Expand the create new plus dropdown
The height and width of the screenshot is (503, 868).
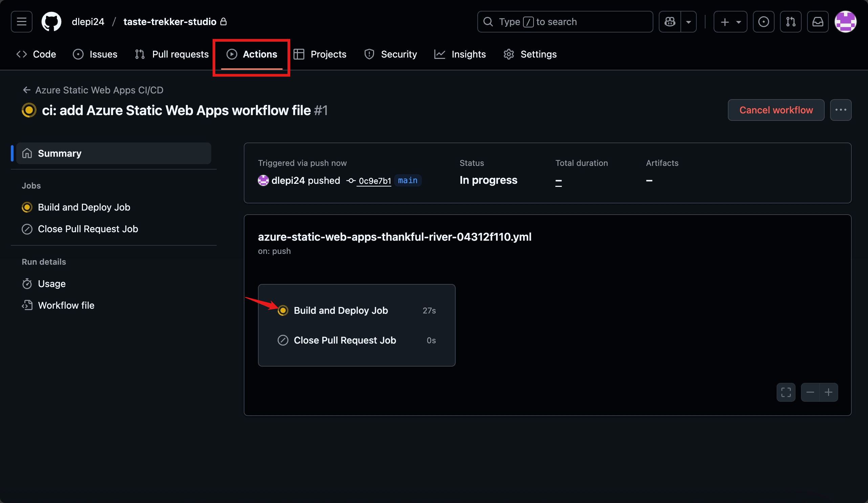(730, 22)
